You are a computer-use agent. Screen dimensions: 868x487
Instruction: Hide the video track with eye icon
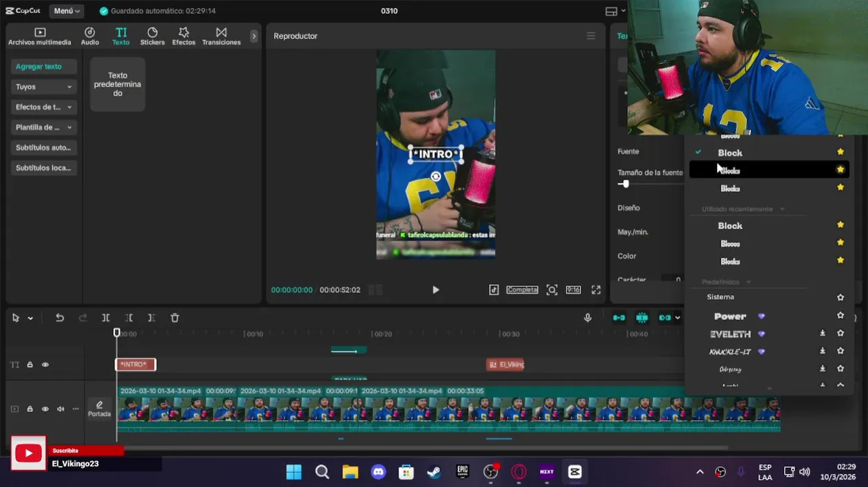pyautogui.click(x=45, y=409)
